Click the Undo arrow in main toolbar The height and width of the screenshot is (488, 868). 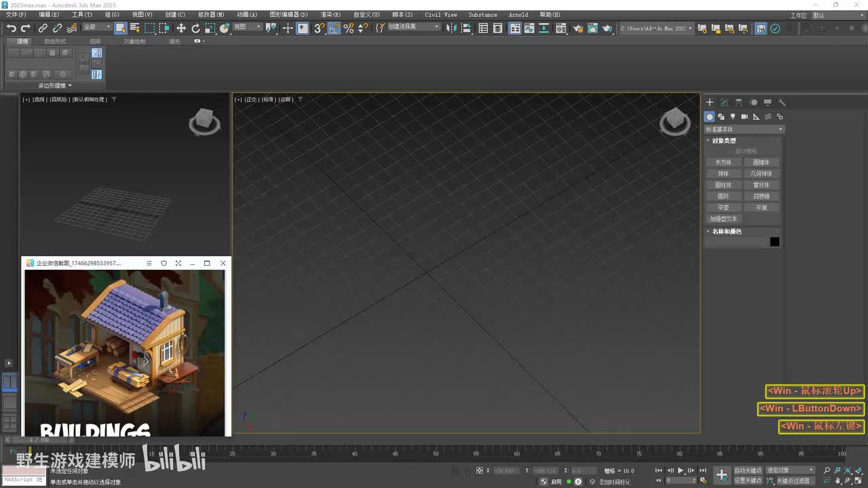pyautogui.click(x=12, y=28)
